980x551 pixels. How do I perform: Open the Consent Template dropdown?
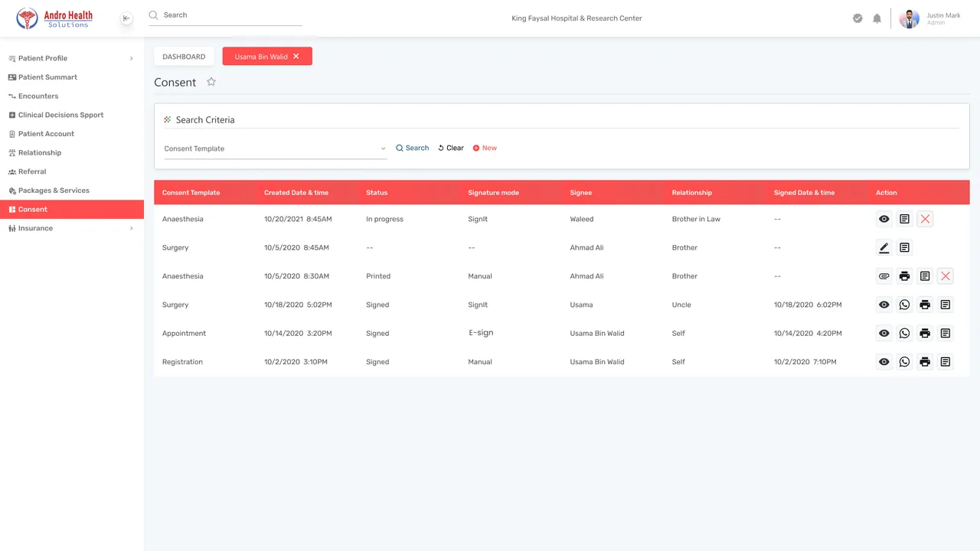[276, 148]
